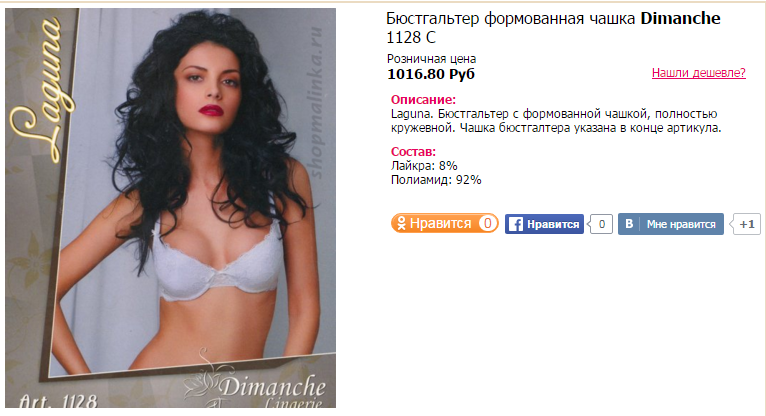Open the 'Нашли дешевле?' link
766x416 pixels.
[699, 73]
